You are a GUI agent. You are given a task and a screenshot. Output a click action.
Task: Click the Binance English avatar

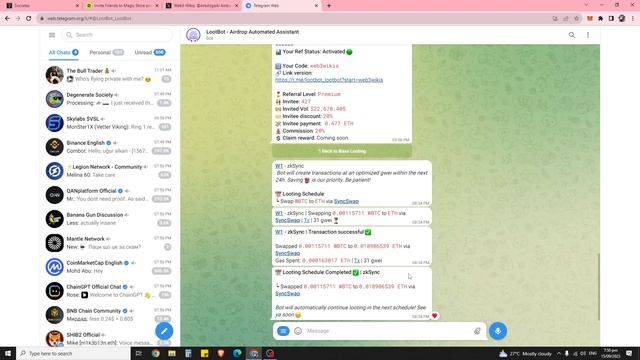[x=55, y=147]
